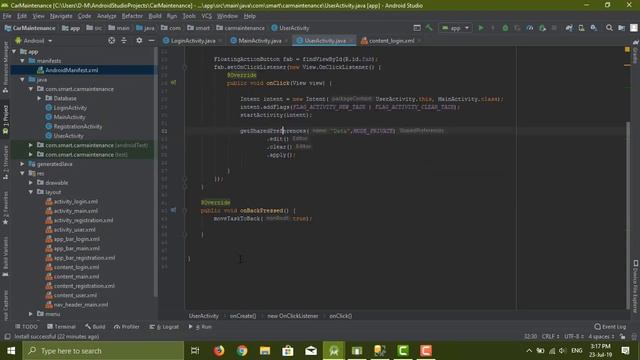Toggle the Build Variants side panel
640x360 pixels.
[x=5, y=256]
